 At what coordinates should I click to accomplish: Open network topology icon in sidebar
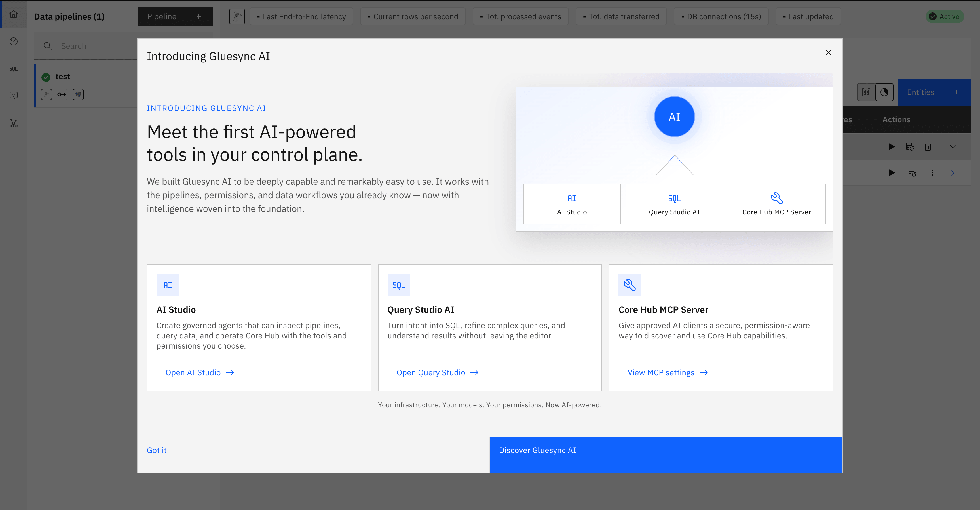coord(14,123)
